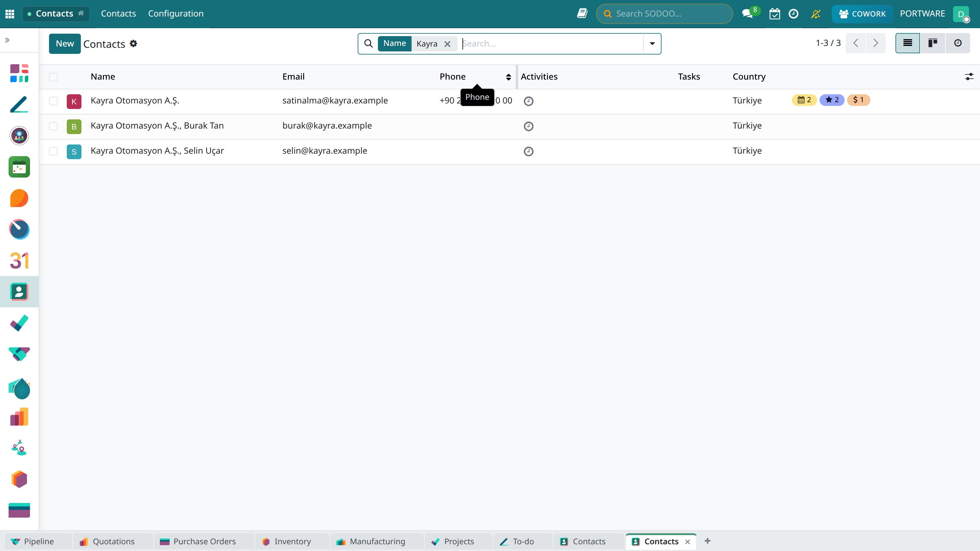Open the bar chart Sales app in sidebar
Image resolution: width=980 pixels, height=551 pixels.
(x=19, y=417)
